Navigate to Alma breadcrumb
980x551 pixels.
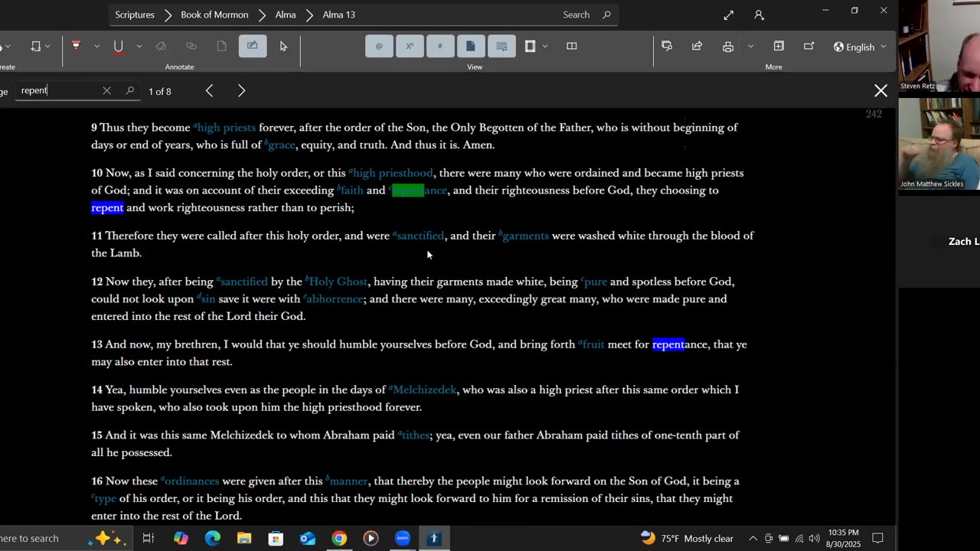[x=286, y=15]
